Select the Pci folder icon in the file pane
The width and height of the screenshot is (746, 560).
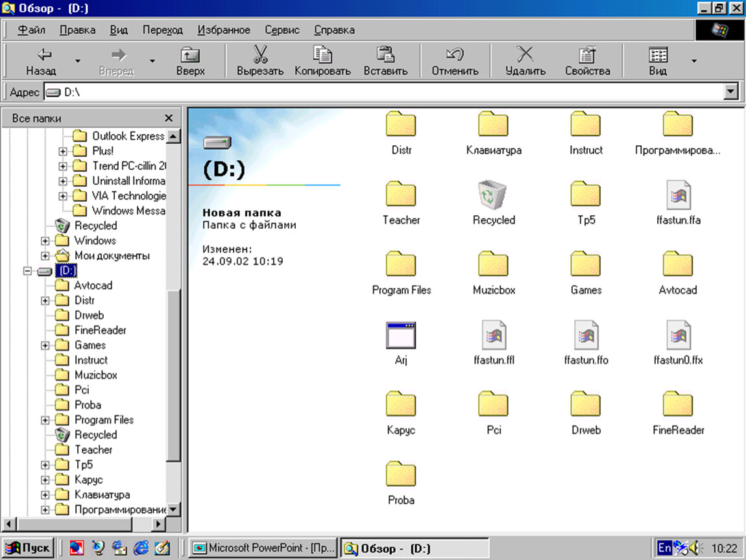click(x=494, y=404)
